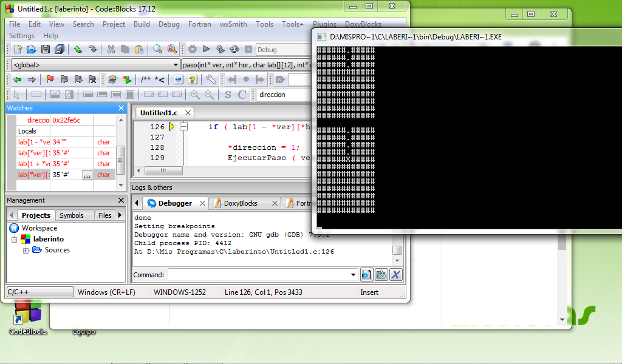622x364 pixels.
Task: Open the Replace tool icon
Action: [x=172, y=50]
